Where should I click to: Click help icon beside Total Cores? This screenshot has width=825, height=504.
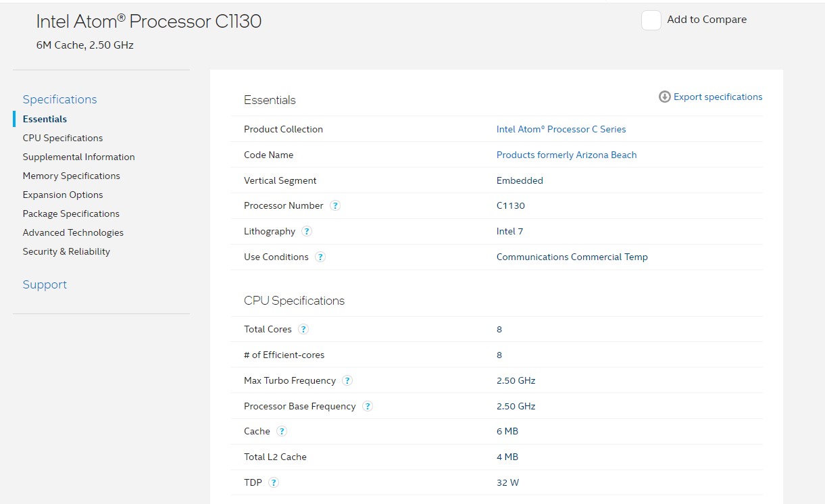pos(303,329)
